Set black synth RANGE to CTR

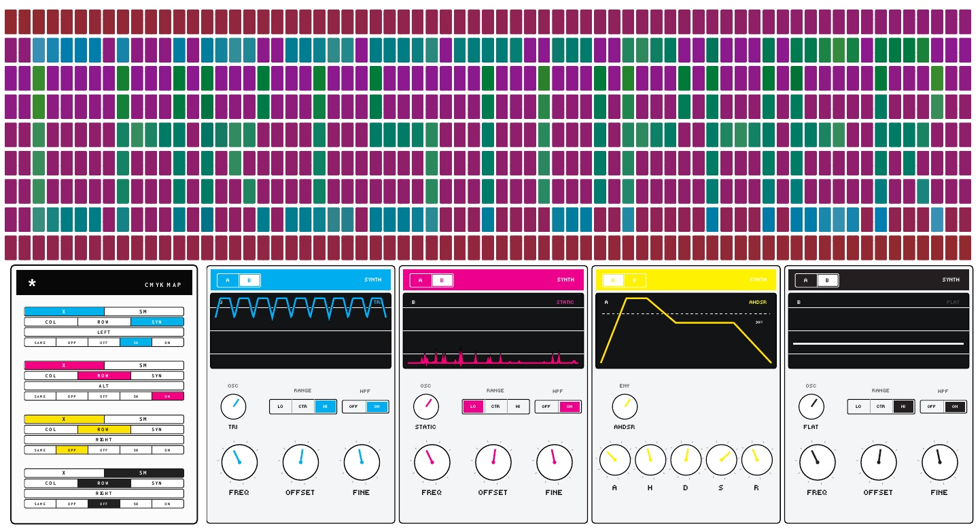click(x=881, y=407)
